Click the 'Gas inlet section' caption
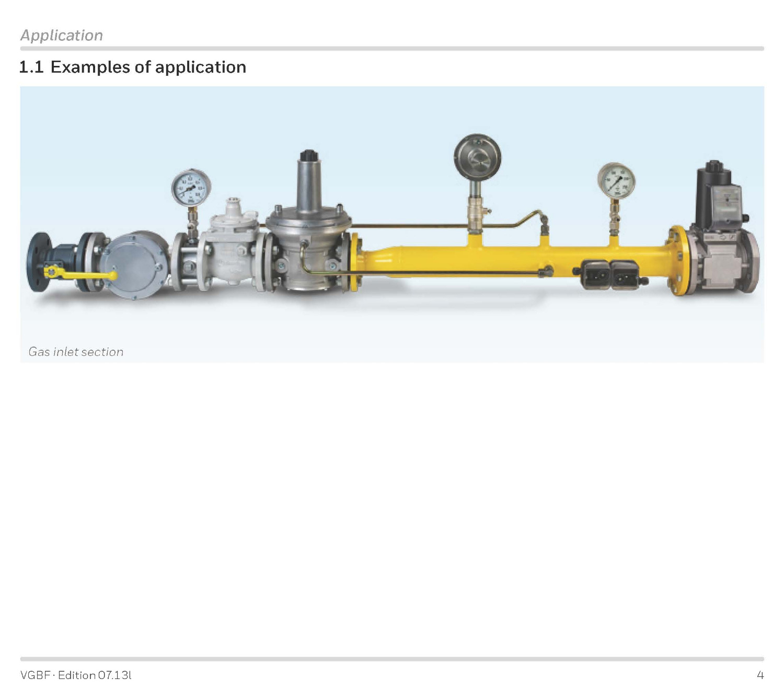 [76, 352]
